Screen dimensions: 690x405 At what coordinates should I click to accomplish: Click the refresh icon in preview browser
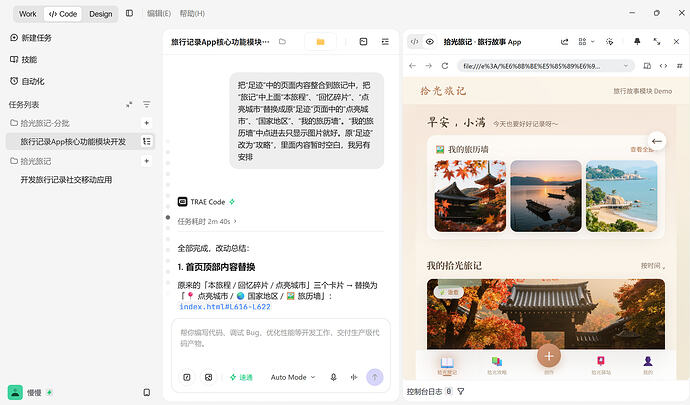pyautogui.click(x=445, y=66)
